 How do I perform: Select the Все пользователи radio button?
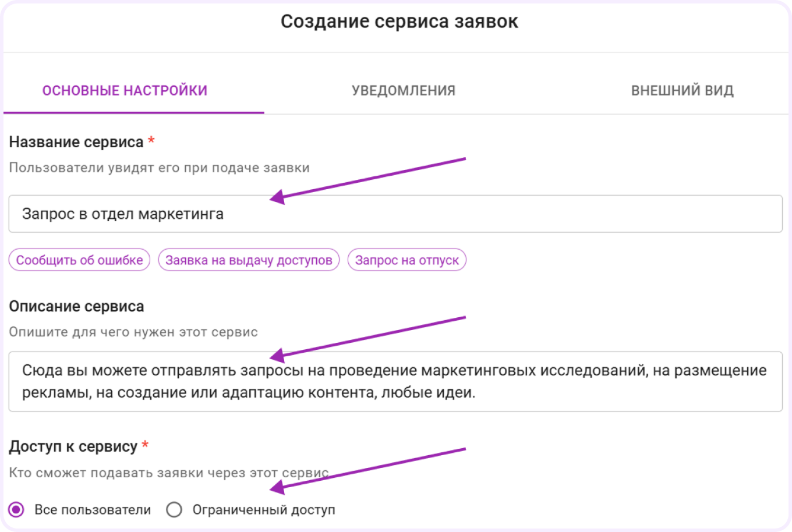tap(16, 510)
